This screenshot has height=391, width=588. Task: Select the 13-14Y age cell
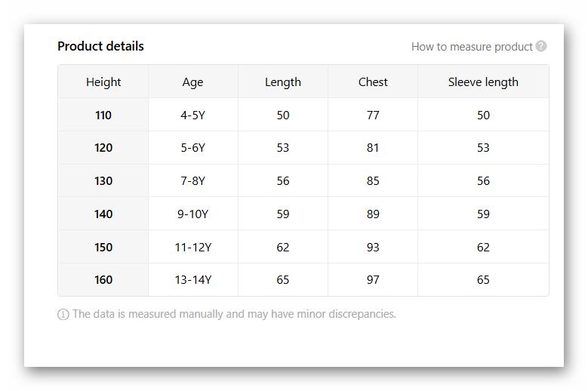192,280
